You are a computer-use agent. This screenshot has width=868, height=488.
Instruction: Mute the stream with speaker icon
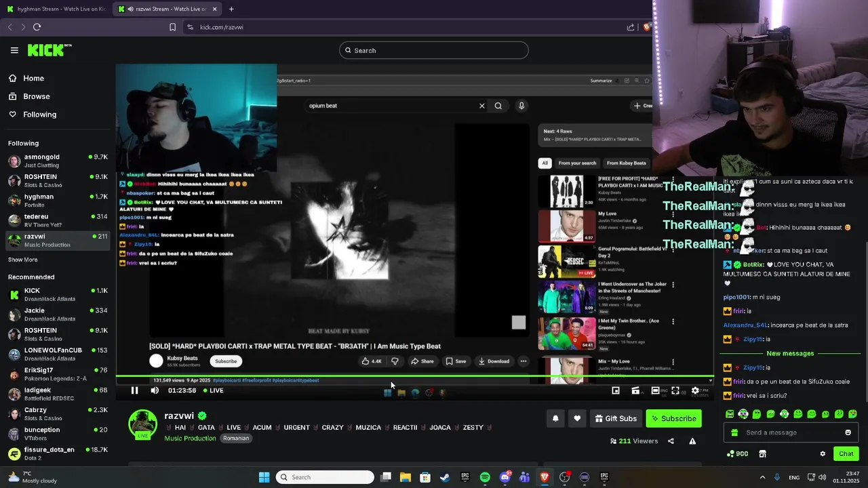click(x=155, y=390)
